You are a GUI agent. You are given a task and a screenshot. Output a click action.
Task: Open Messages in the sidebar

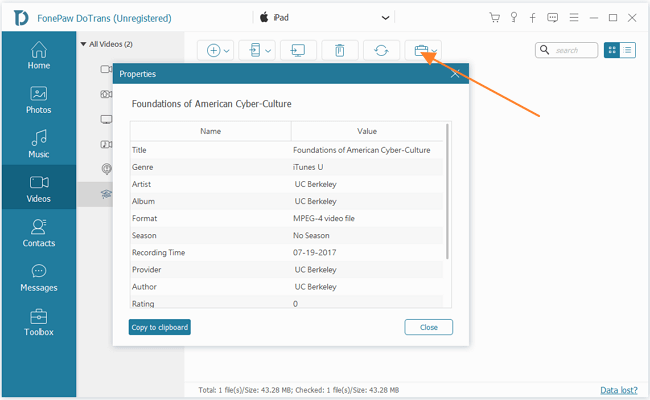[x=39, y=277]
